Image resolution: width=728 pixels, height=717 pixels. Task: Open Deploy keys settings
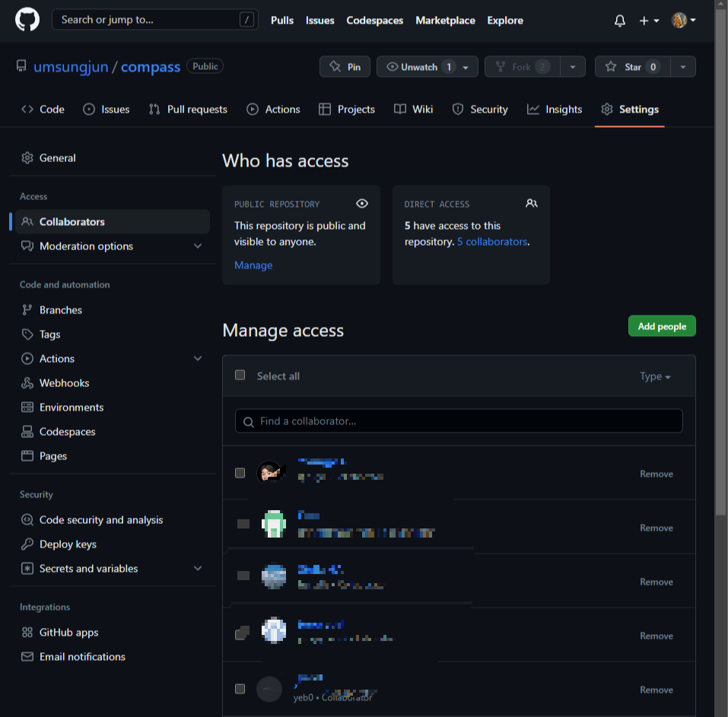tap(113, 544)
